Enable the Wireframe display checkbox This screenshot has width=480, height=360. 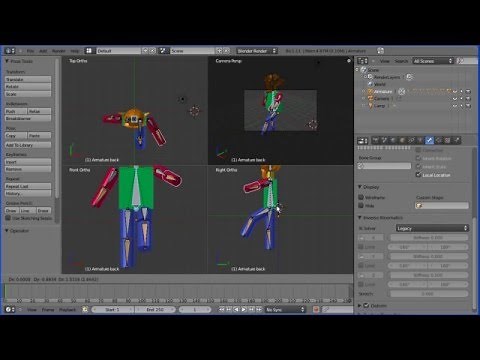tap(361, 197)
